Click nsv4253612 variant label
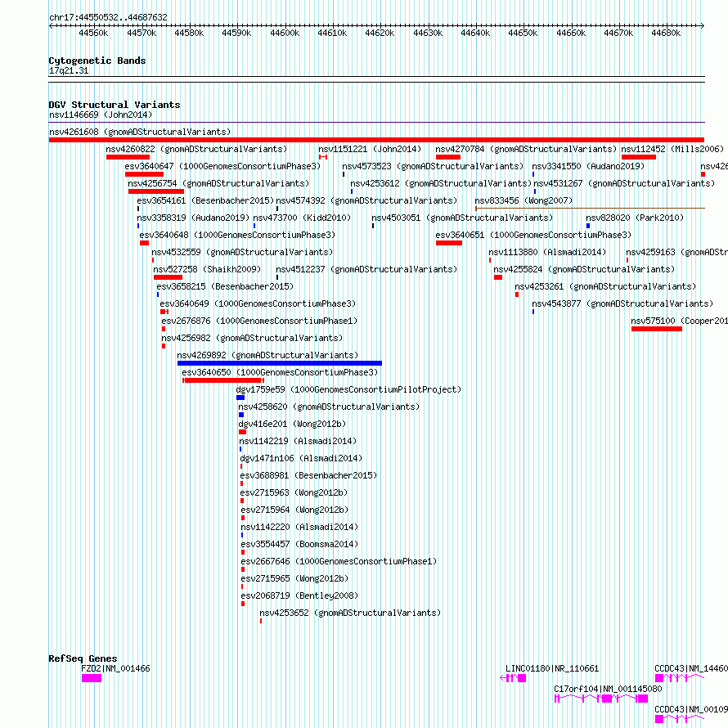728x728 pixels. [x=441, y=183]
